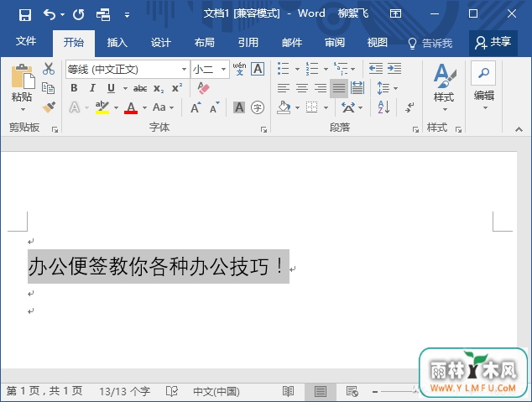Toggle bold formatting
This screenshot has width=532, height=402.
tap(74, 88)
